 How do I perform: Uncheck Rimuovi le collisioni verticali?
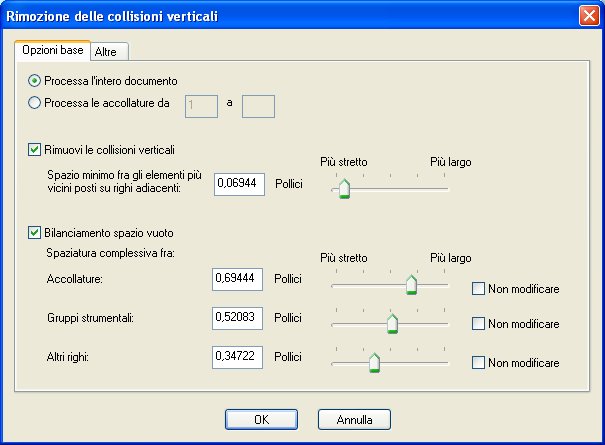tap(35, 150)
